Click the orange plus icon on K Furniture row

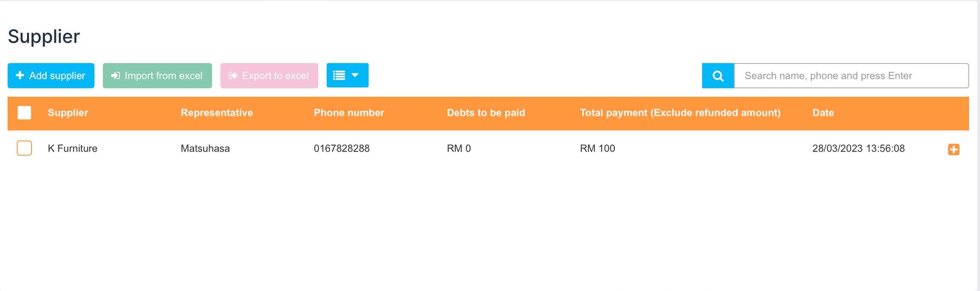[953, 150]
